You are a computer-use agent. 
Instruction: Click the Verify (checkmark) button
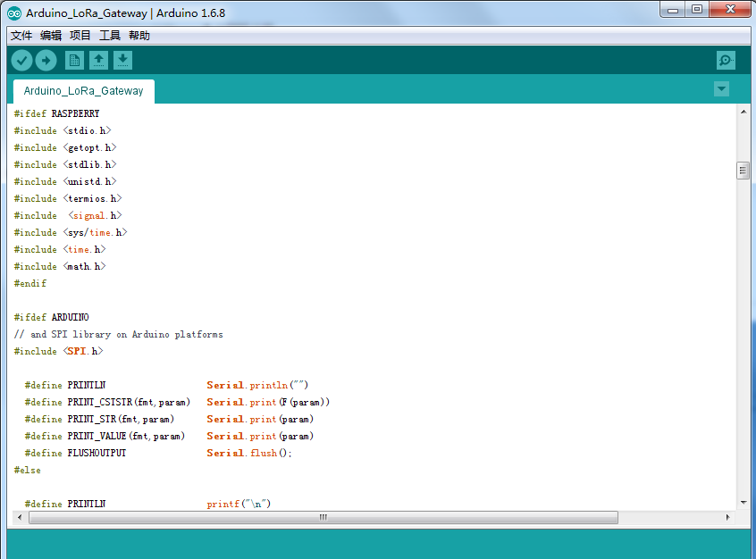21,61
